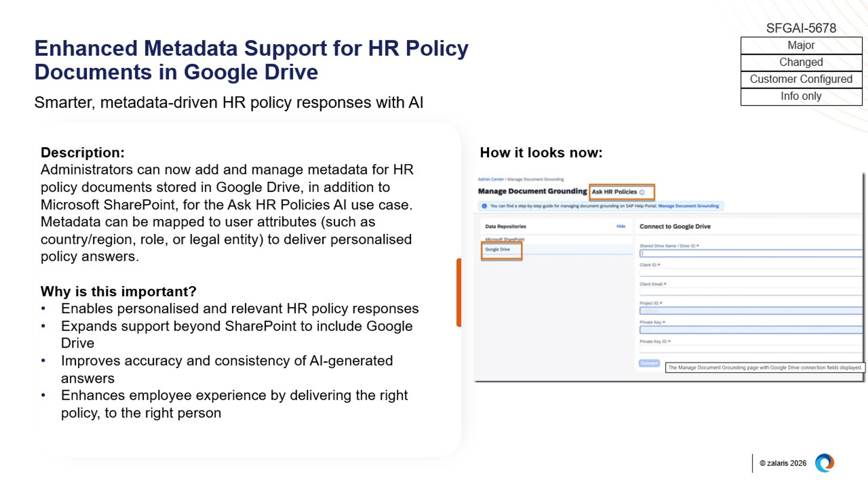Hide the Data Repositories panel
This screenshot has height=488, width=868.
(621, 226)
